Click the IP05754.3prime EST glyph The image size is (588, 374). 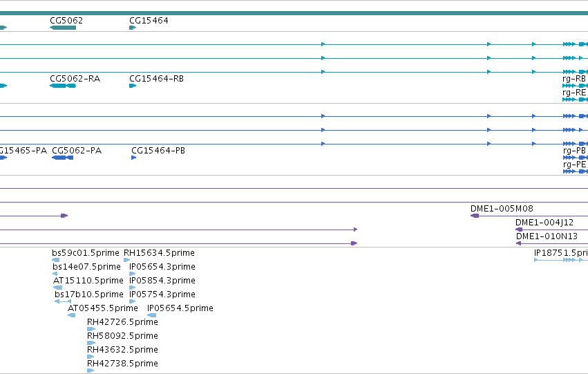point(132,301)
